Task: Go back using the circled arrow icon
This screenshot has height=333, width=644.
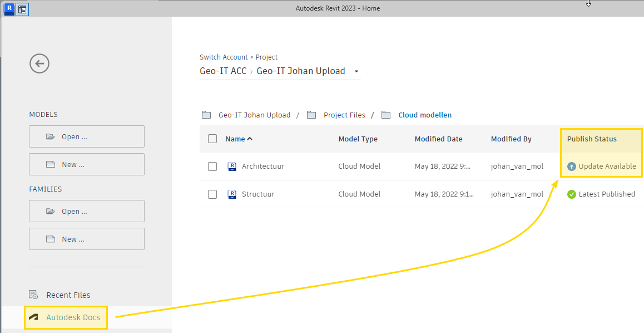Action: pos(39,63)
